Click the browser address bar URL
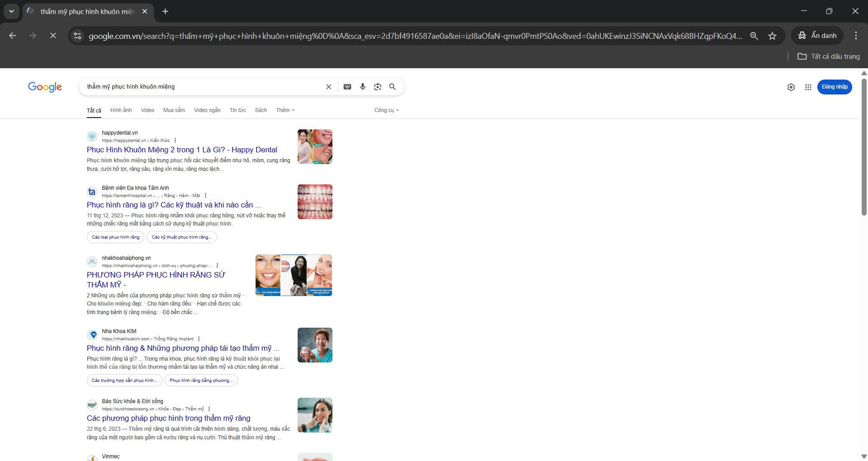 tap(415, 36)
